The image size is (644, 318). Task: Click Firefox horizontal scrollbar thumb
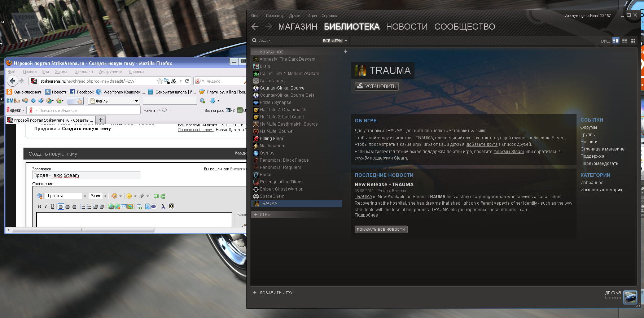(x=83, y=230)
